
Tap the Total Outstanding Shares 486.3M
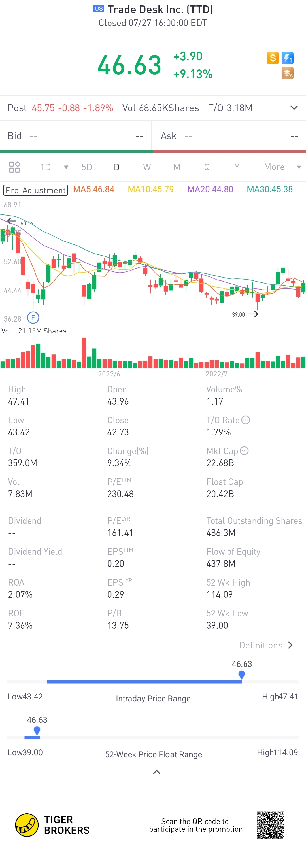click(x=221, y=533)
